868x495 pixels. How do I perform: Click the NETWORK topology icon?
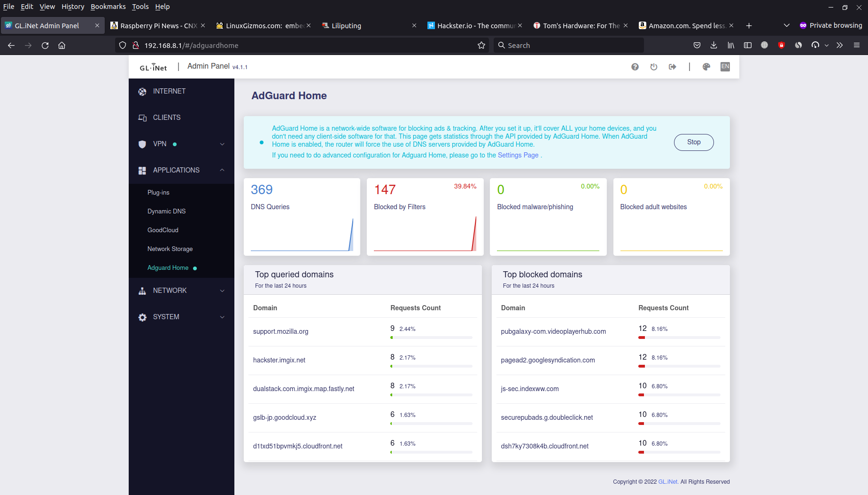[142, 291]
